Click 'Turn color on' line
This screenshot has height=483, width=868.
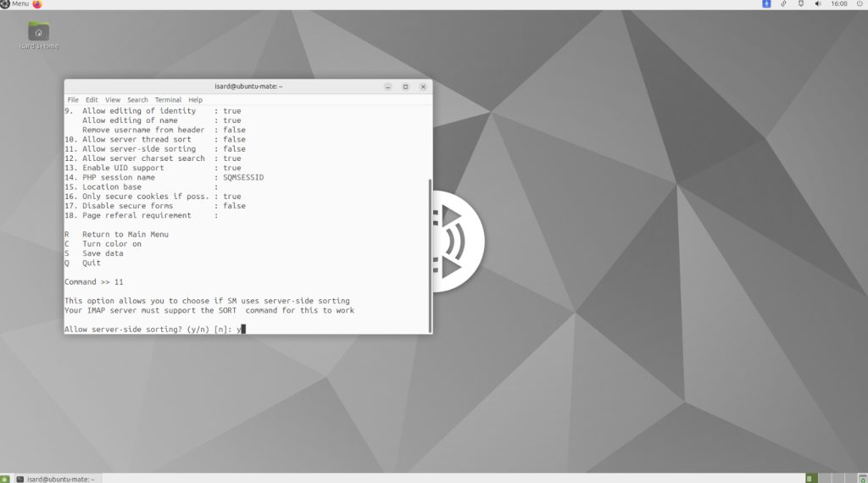103,244
